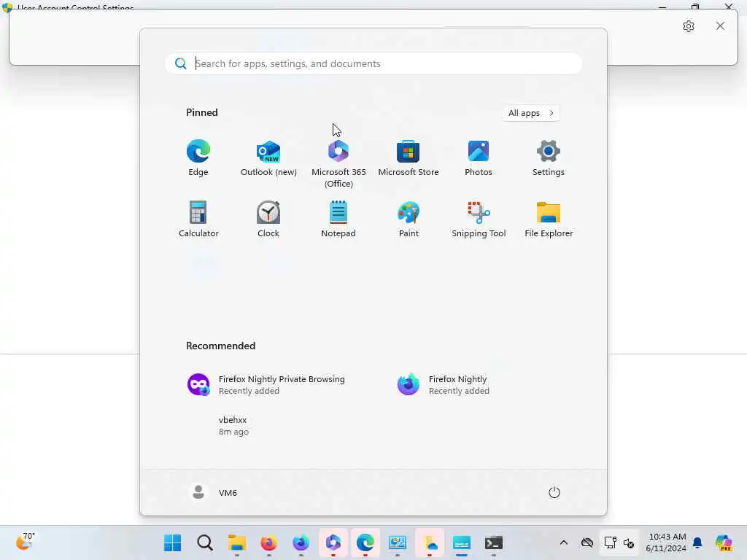The width and height of the screenshot is (747, 560).
Task: Switch to Microsoft 365 taskbar icon
Action: tap(333, 542)
